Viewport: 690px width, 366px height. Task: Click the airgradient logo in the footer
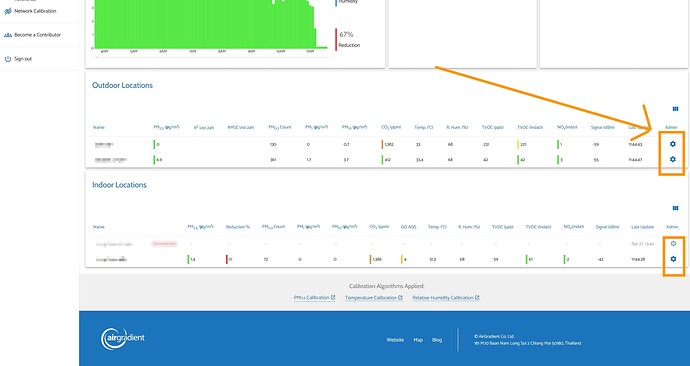[123, 338]
